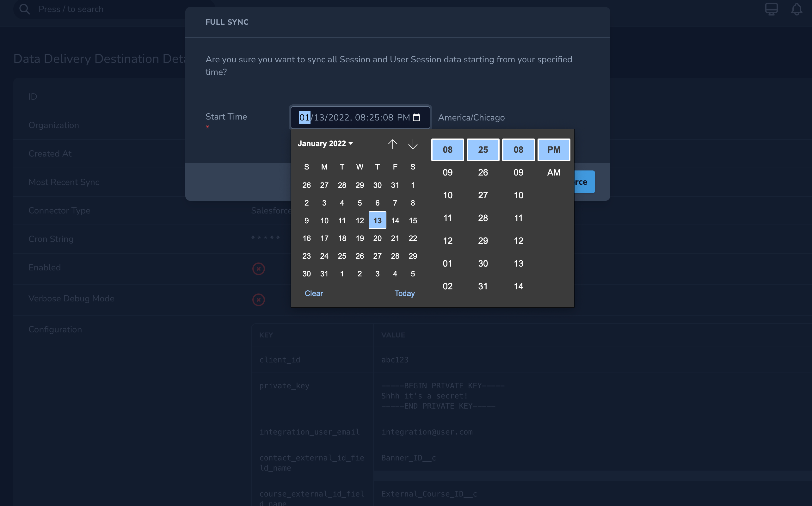
Task: Click the search magnifier icon
Action: 24,9
